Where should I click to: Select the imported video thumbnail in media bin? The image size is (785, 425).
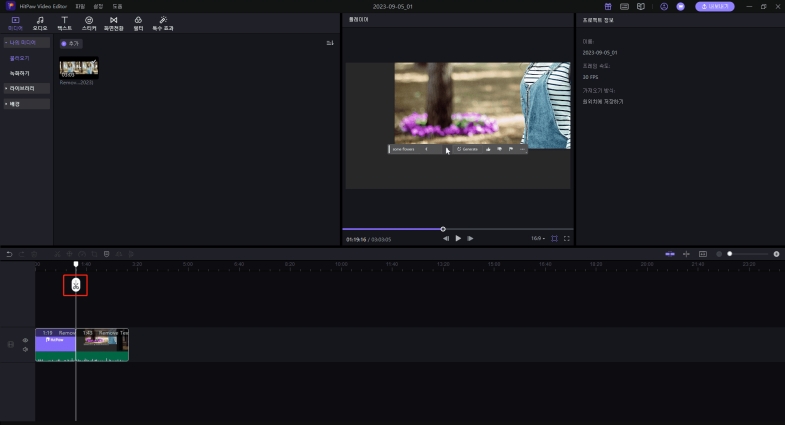coord(79,68)
